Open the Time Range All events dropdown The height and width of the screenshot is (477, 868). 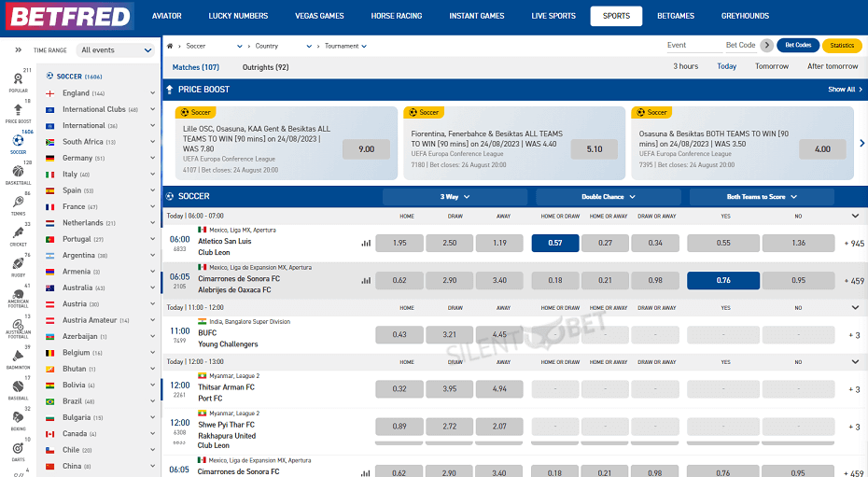[x=116, y=49]
